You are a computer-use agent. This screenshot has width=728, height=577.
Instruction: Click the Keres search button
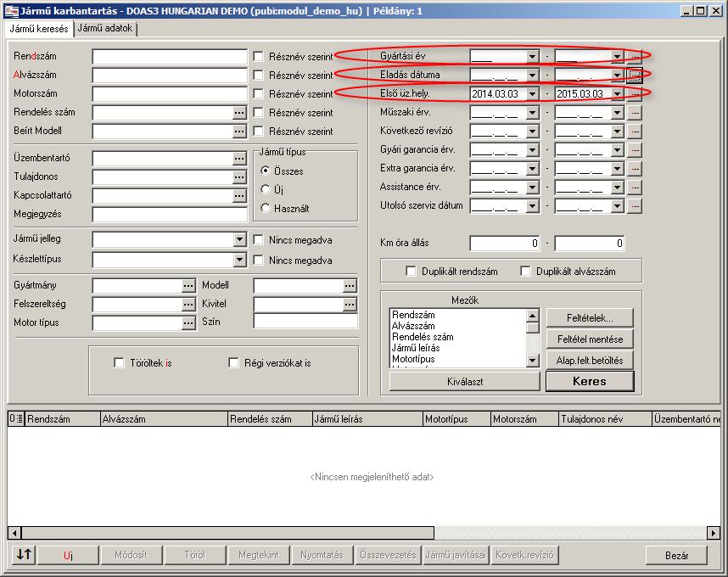point(590,381)
